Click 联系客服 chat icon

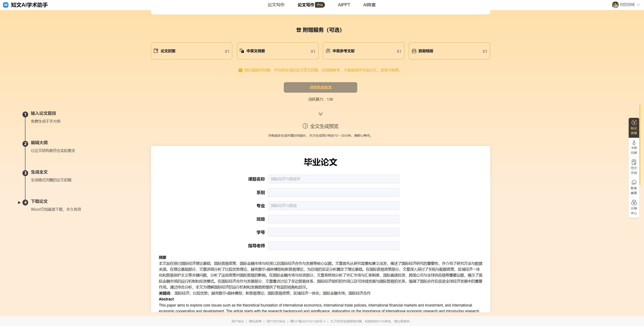tap(634, 182)
